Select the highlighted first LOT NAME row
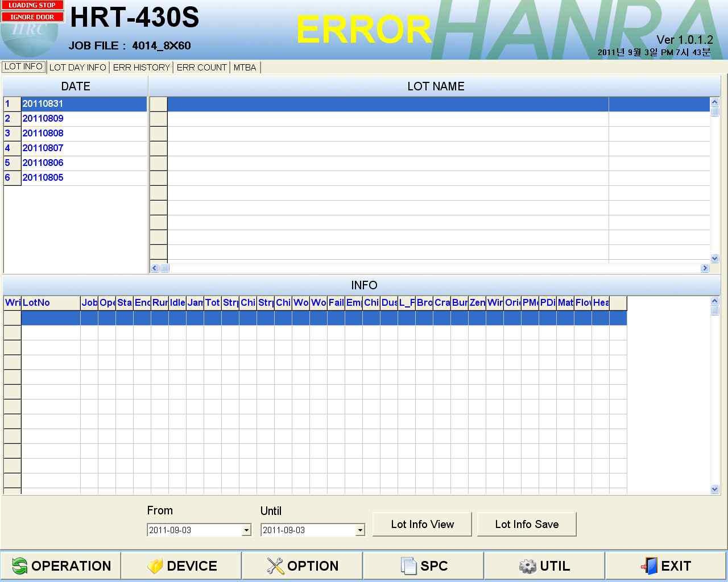This screenshot has width=728, height=582. tap(430, 104)
